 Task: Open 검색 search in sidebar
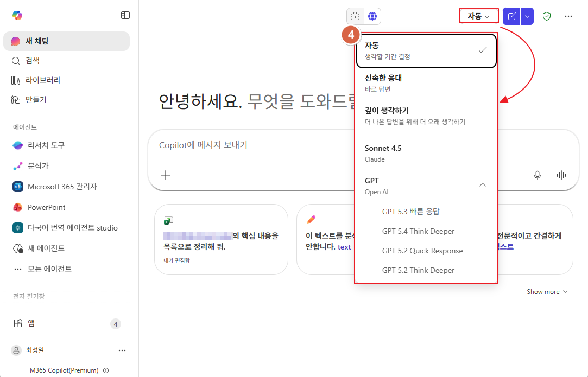point(66,61)
